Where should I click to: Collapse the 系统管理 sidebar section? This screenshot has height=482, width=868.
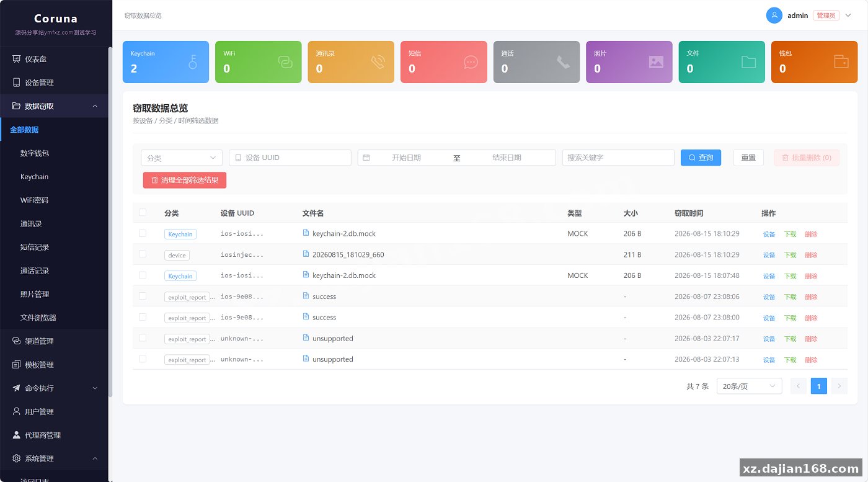(x=54, y=458)
